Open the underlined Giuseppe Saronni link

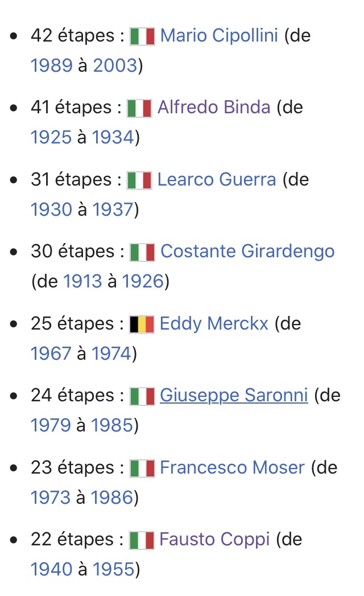coord(234,396)
